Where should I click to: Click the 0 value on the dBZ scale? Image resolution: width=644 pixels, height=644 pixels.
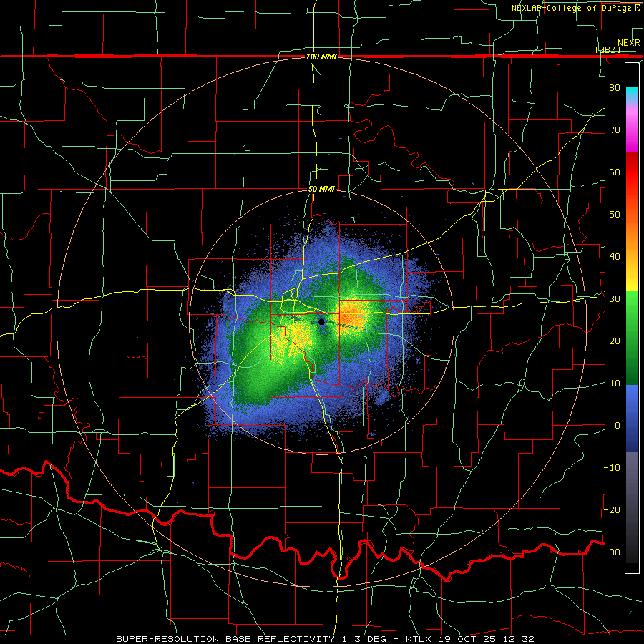point(618,426)
